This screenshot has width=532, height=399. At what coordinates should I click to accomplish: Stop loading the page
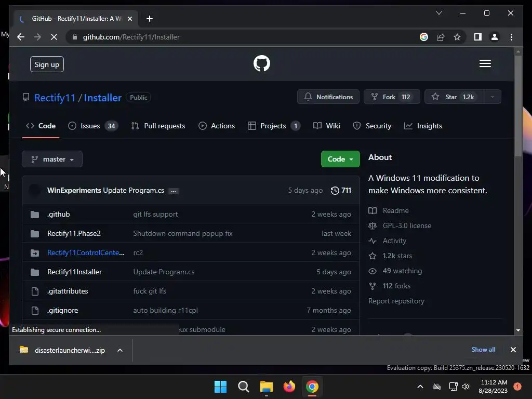pyautogui.click(x=54, y=37)
